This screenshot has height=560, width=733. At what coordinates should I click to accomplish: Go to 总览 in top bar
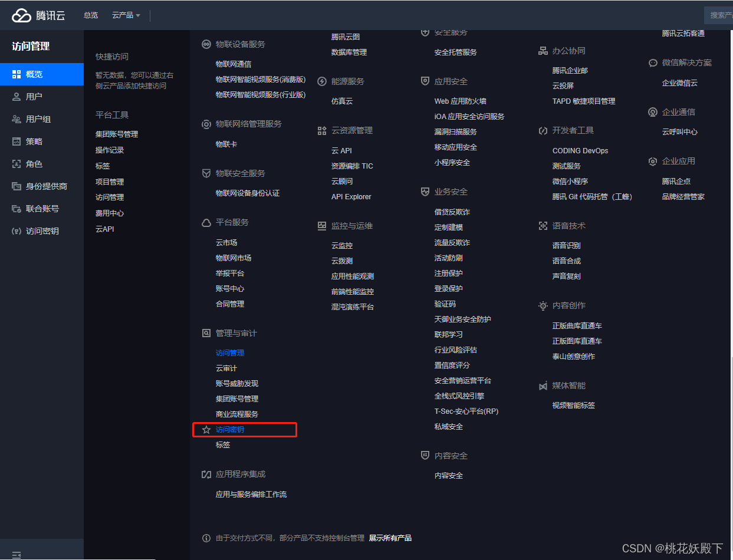click(91, 15)
